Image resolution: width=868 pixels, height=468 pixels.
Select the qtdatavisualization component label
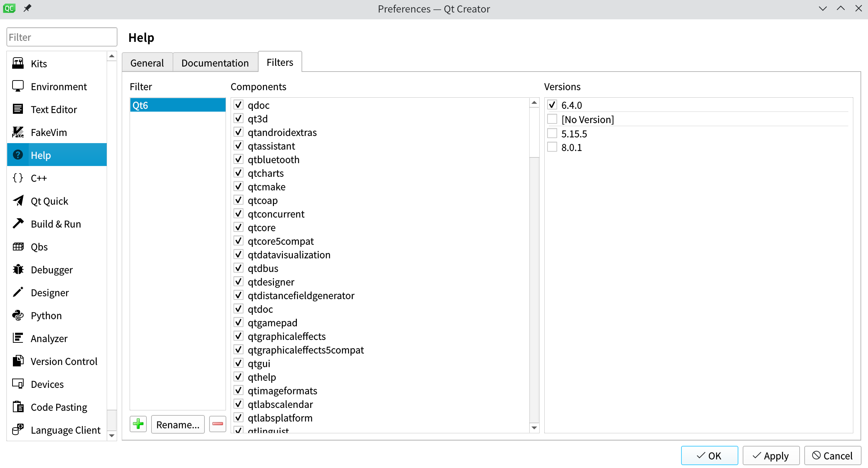[289, 255]
